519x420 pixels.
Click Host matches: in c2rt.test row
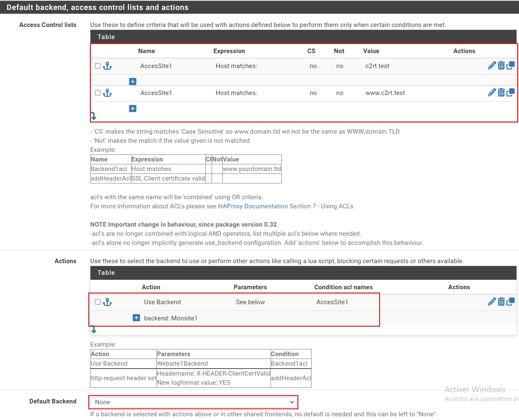point(236,66)
